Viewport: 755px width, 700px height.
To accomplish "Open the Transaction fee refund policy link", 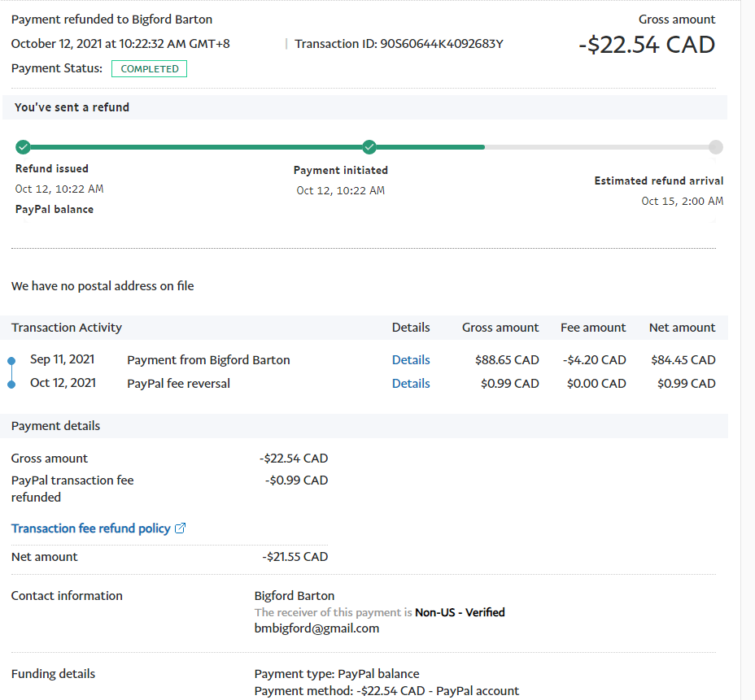I will 91,528.
